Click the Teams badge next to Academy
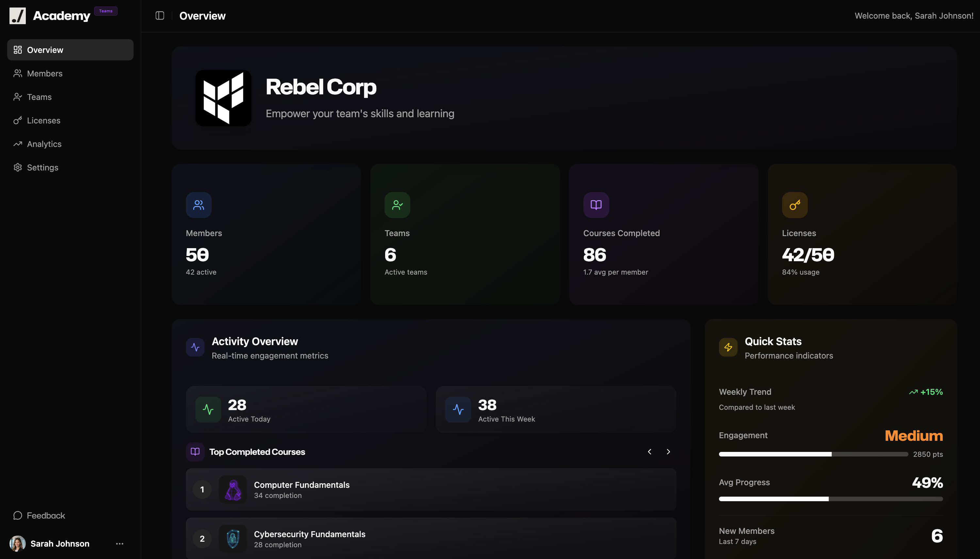 click(106, 11)
